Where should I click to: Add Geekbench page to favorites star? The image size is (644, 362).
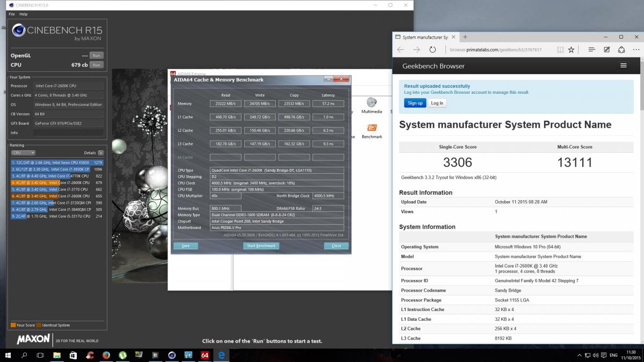571,49
